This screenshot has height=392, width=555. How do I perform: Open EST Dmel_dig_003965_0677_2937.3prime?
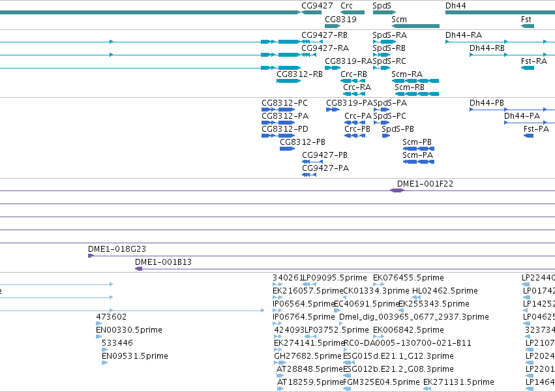pyautogui.click(x=414, y=317)
